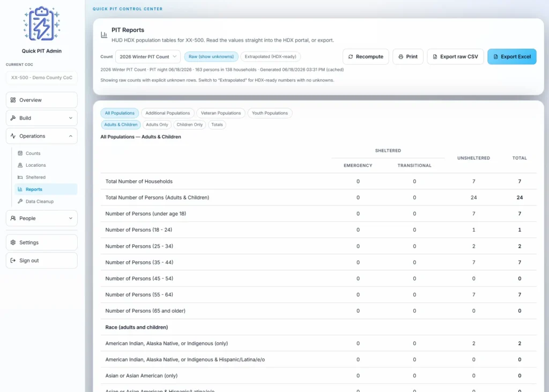549x392 pixels.
Task: Click the Overview grid icon
Action: [13, 100]
